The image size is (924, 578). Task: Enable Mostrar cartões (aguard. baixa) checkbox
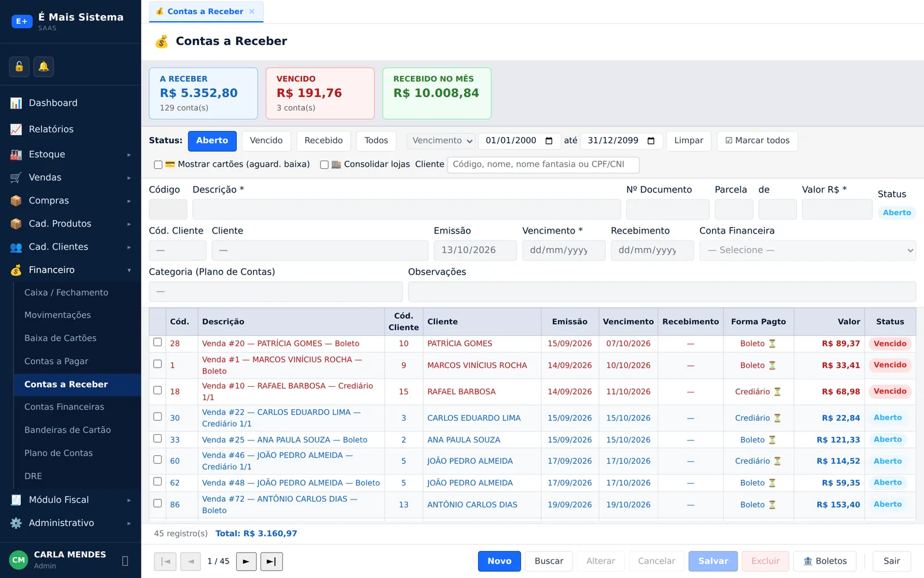(158, 165)
